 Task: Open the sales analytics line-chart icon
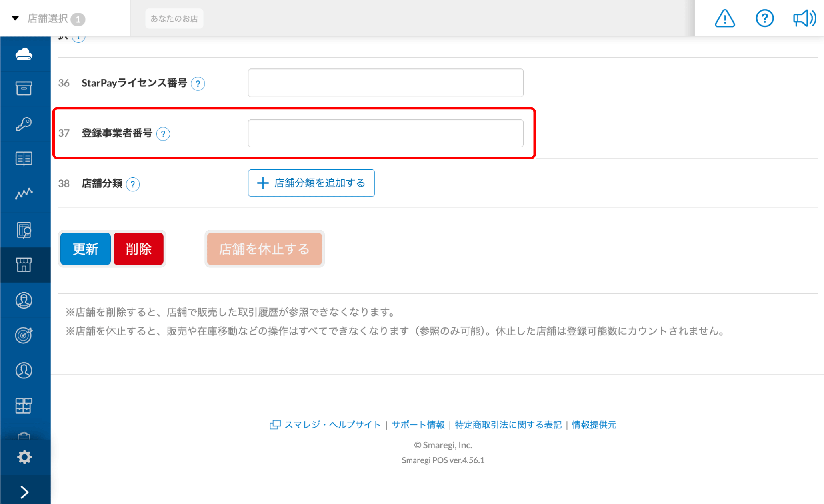pyautogui.click(x=25, y=194)
